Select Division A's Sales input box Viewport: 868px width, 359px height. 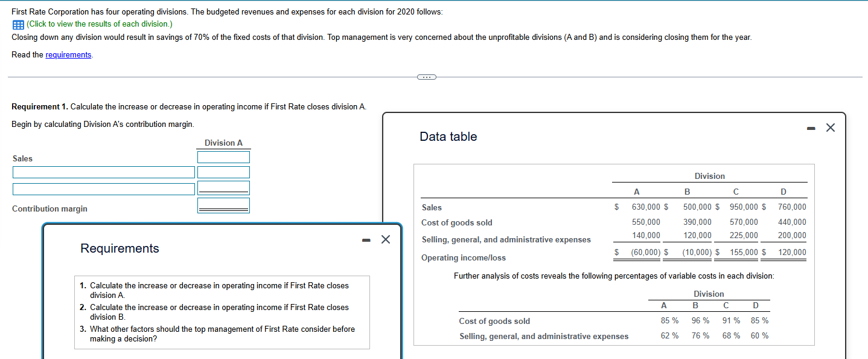pos(223,157)
